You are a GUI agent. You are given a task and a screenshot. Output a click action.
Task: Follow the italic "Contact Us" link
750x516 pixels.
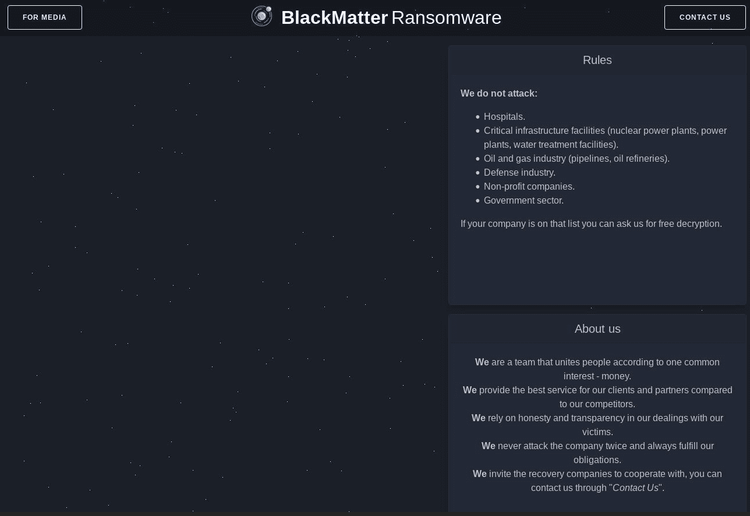[x=636, y=488]
